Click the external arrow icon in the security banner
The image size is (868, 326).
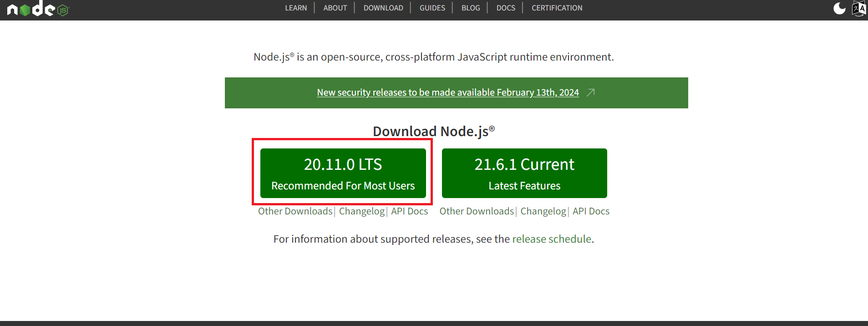click(590, 92)
